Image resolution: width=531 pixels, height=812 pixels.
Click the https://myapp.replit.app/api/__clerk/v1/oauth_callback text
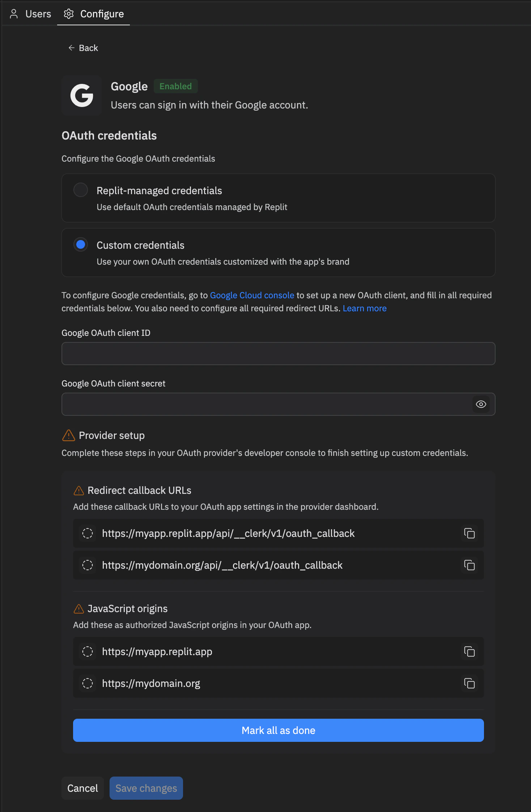[228, 533]
